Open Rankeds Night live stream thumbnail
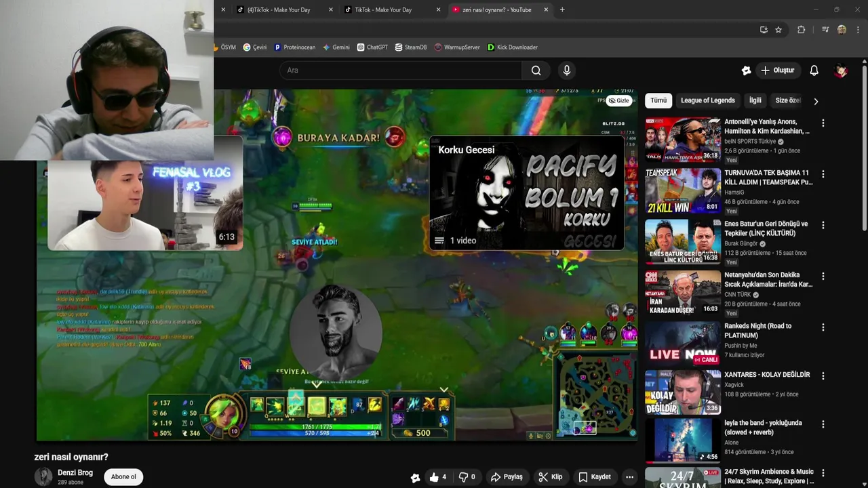This screenshot has height=488, width=868. (x=683, y=344)
